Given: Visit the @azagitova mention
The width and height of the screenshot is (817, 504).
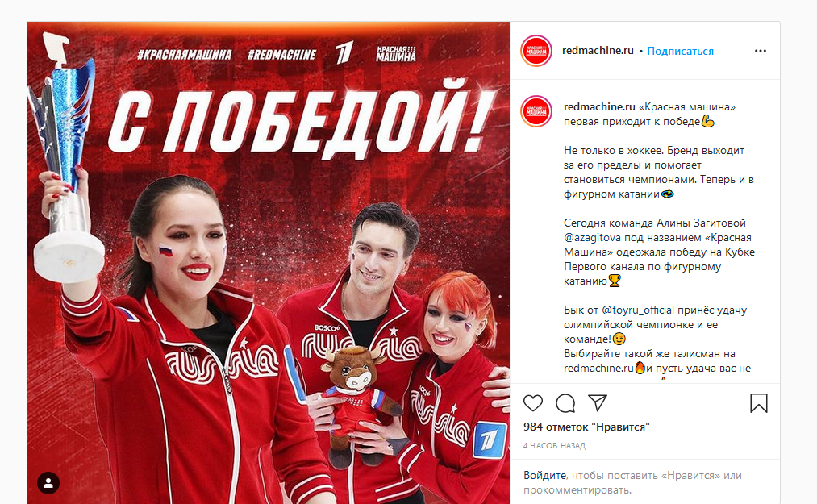Looking at the screenshot, I should [592, 238].
